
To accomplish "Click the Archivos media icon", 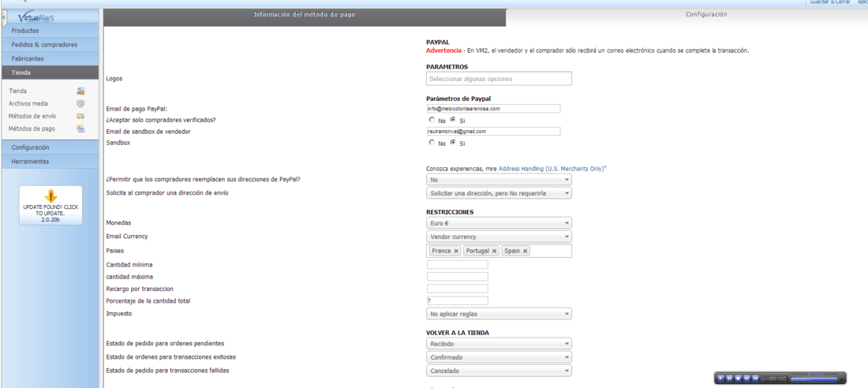I will (80, 103).
